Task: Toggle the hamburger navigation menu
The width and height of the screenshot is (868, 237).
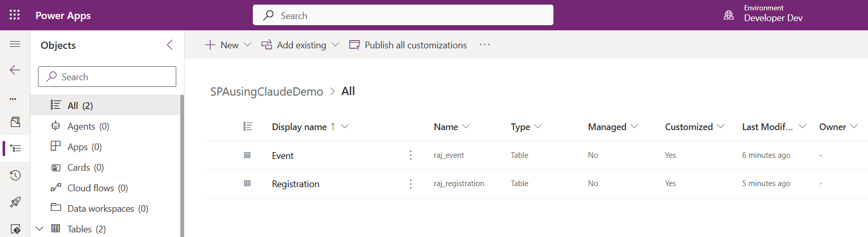Action: [x=15, y=44]
